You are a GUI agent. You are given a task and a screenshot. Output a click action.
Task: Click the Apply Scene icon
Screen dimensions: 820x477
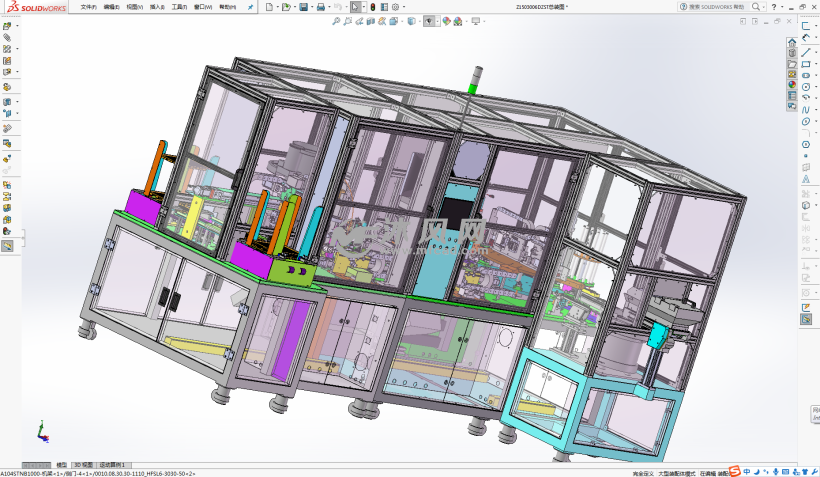459,21
